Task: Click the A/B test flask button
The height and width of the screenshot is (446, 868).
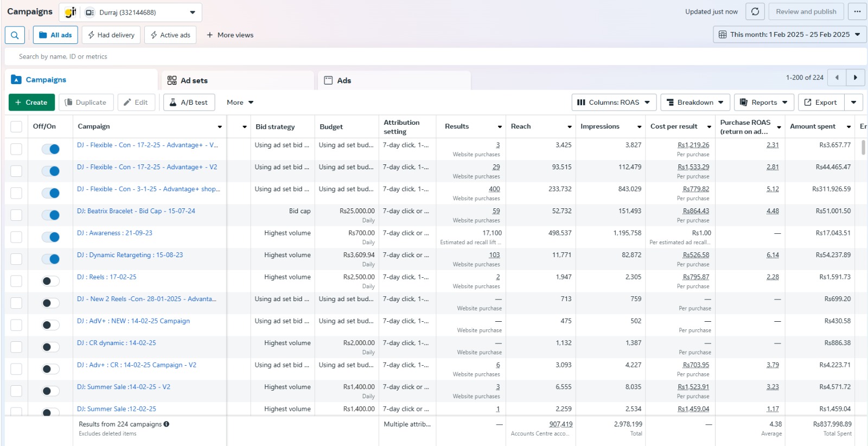Action: [x=189, y=103]
